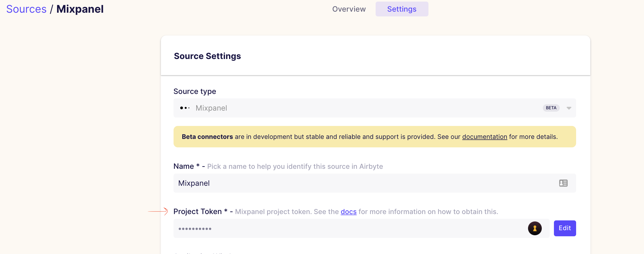Open the Project Token docs link
This screenshot has width=644, height=254.
pyautogui.click(x=348, y=212)
